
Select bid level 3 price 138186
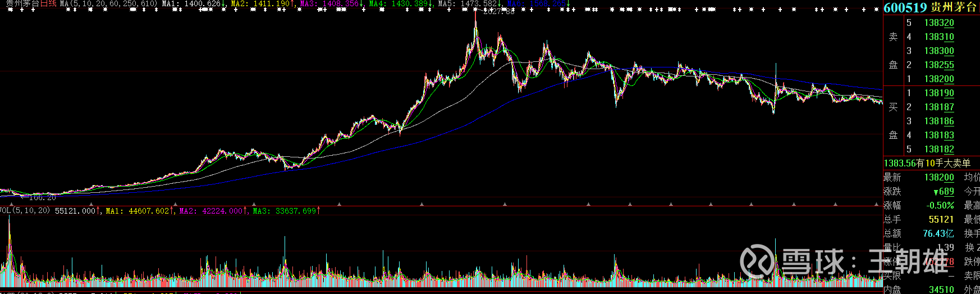click(939, 121)
